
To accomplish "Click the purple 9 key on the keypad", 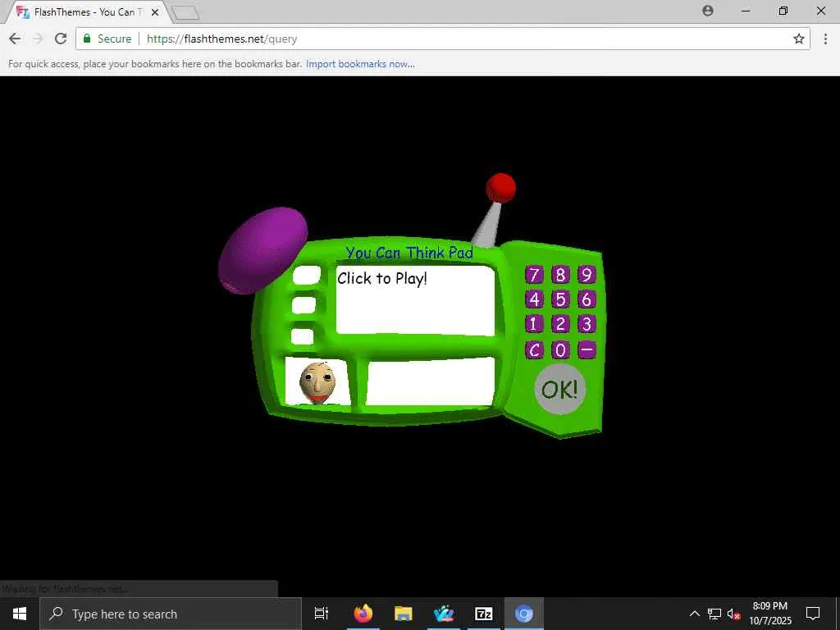I will click(x=587, y=275).
